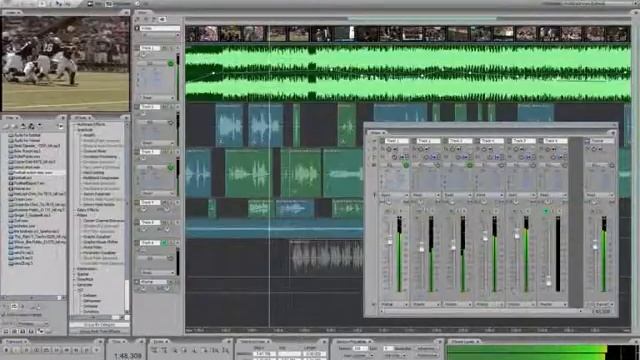Click the Track 1 name field in Mixer
This screenshot has width=640, height=360.
point(396,141)
